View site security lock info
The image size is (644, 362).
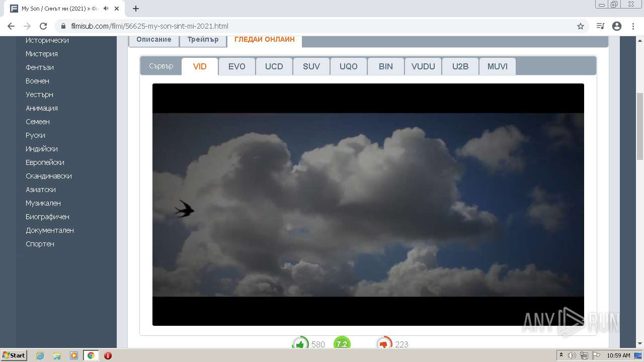[63, 26]
